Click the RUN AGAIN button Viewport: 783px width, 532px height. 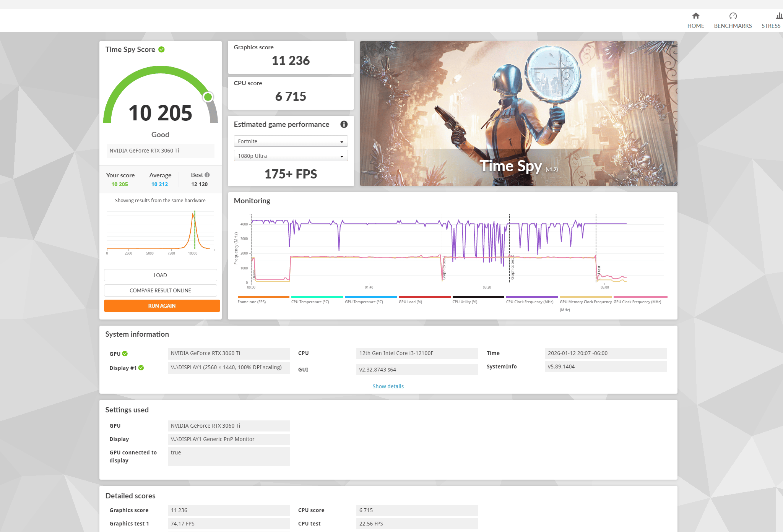[x=162, y=306]
